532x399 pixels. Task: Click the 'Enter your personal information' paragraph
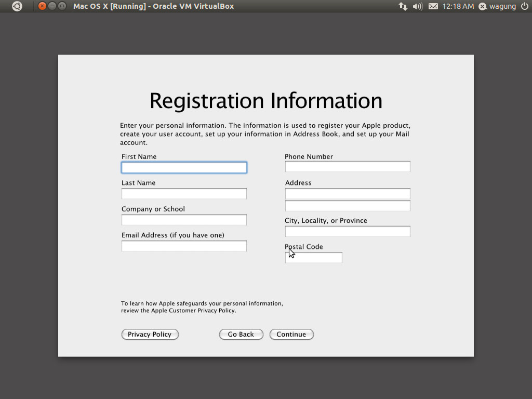point(265,134)
